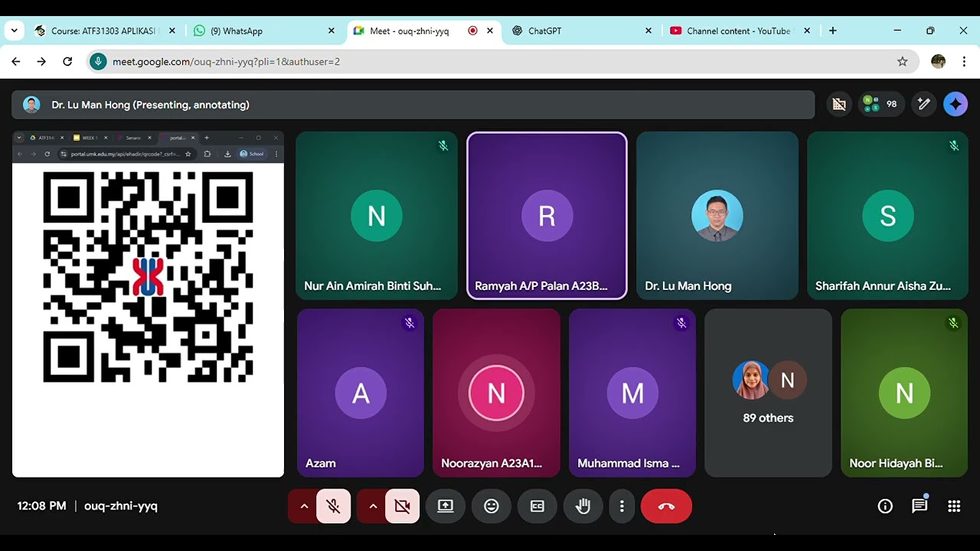The height and width of the screenshot is (551, 980).
Task: Click the meeting code ouq-zhni-yyq
Action: coord(121,506)
